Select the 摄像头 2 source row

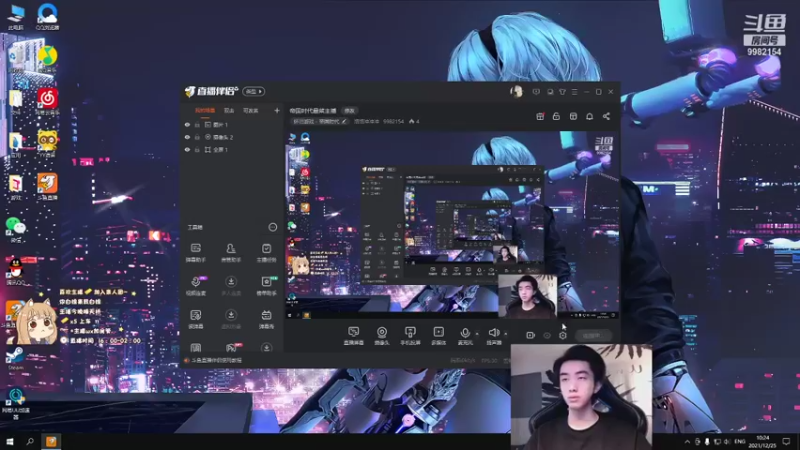(x=232, y=137)
